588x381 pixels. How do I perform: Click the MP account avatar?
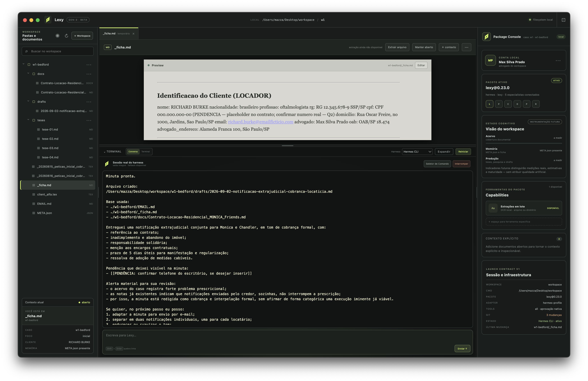tap(490, 60)
